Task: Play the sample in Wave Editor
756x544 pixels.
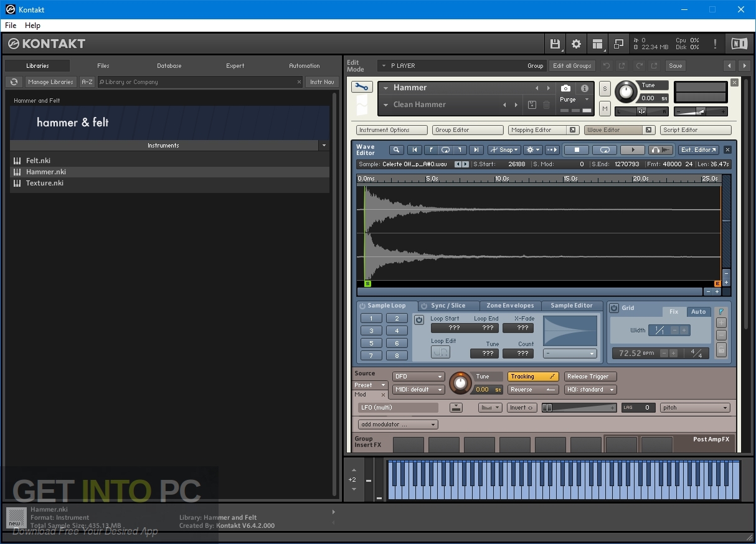Action: [x=633, y=149]
